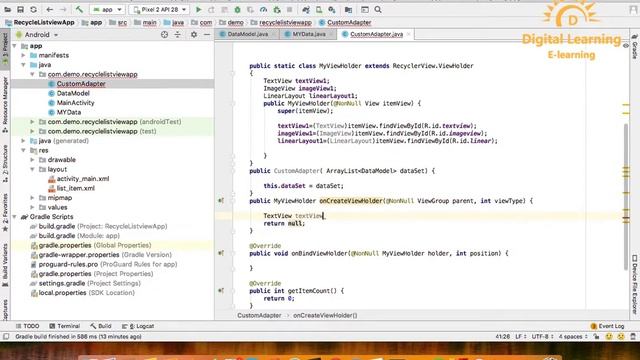Collapse the Gradle Scripts node

coord(15,217)
